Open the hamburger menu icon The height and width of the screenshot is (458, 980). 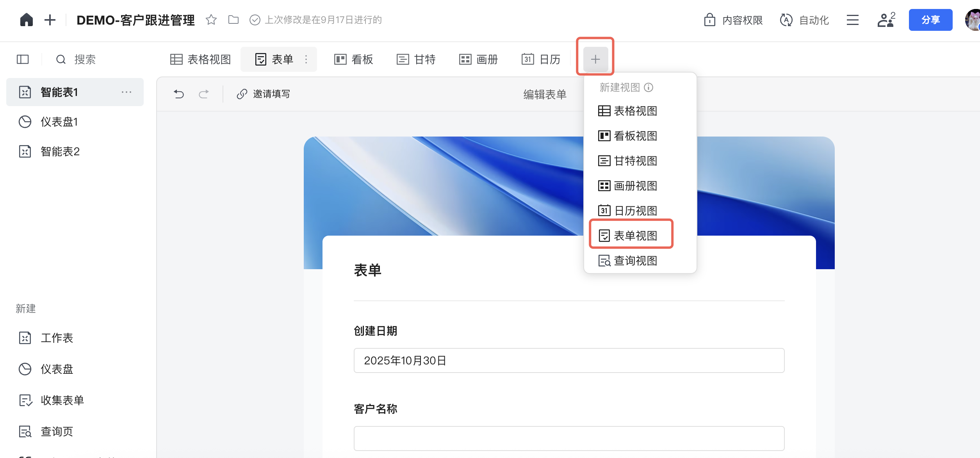[852, 20]
